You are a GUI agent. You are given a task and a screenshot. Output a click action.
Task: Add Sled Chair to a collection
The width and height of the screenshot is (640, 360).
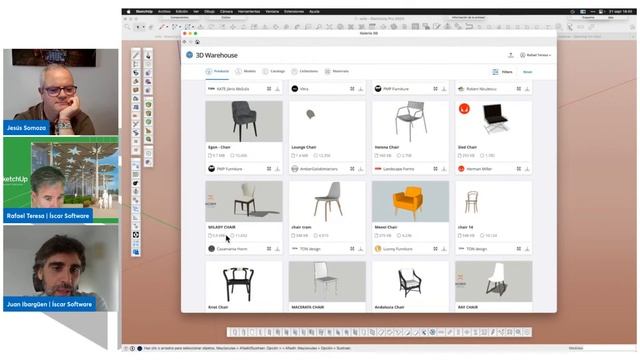519,169
